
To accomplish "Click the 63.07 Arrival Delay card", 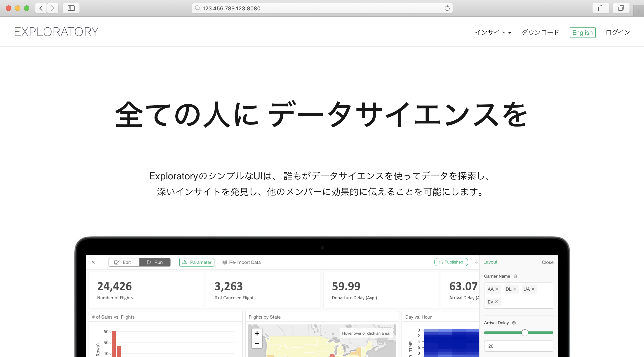I will click(x=460, y=290).
